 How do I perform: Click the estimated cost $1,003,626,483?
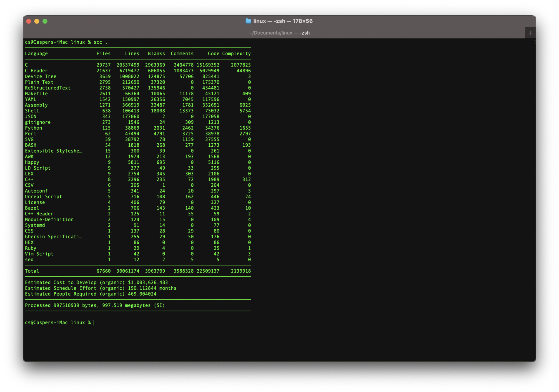(x=148, y=282)
